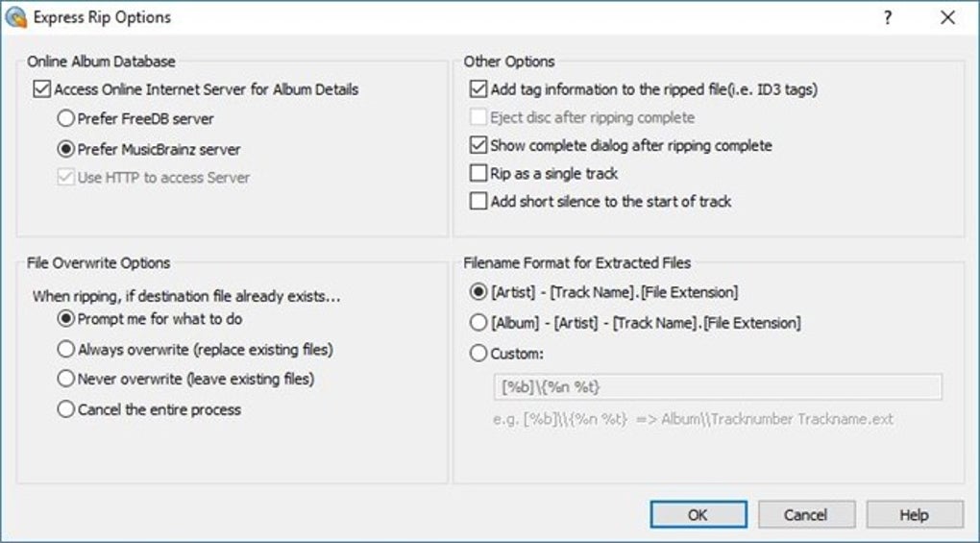Choose Never overwrite existing files option
Image resolution: width=980 pixels, height=543 pixels.
click(x=65, y=379)
